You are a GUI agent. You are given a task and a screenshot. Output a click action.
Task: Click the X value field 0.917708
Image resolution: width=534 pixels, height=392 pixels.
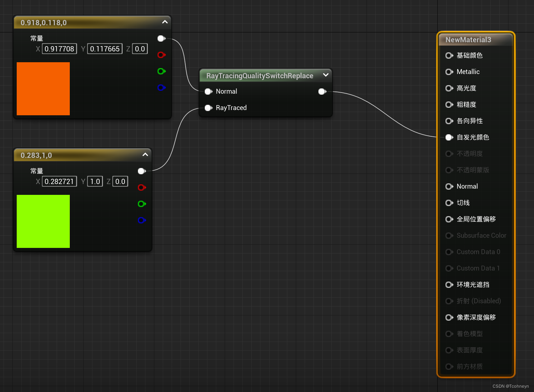[x=59, y=49]
